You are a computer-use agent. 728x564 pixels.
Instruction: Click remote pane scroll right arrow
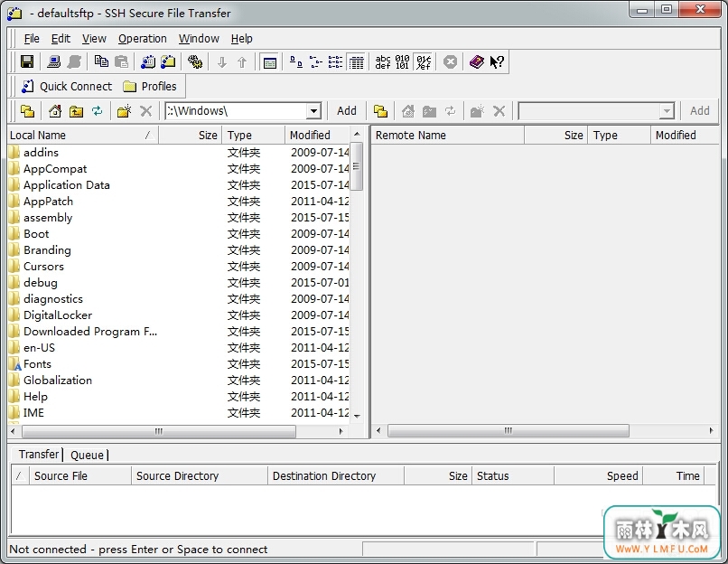(x=711, y=430)
